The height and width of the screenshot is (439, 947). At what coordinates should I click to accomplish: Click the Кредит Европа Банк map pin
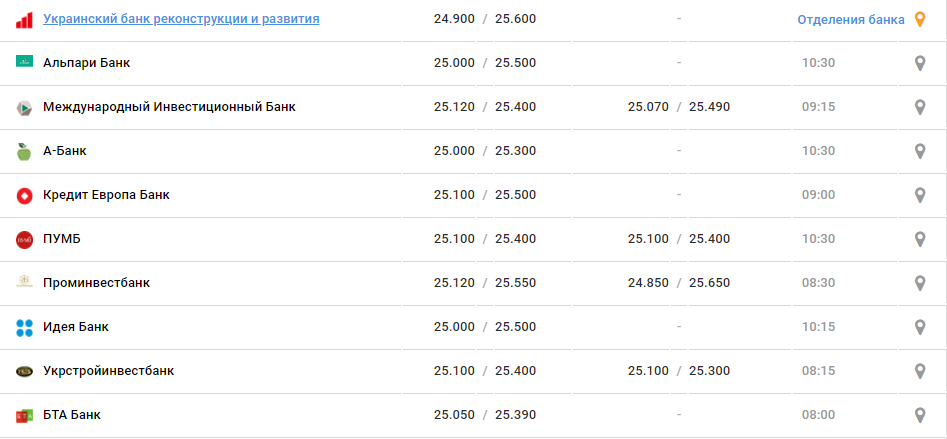click(921, 195)
